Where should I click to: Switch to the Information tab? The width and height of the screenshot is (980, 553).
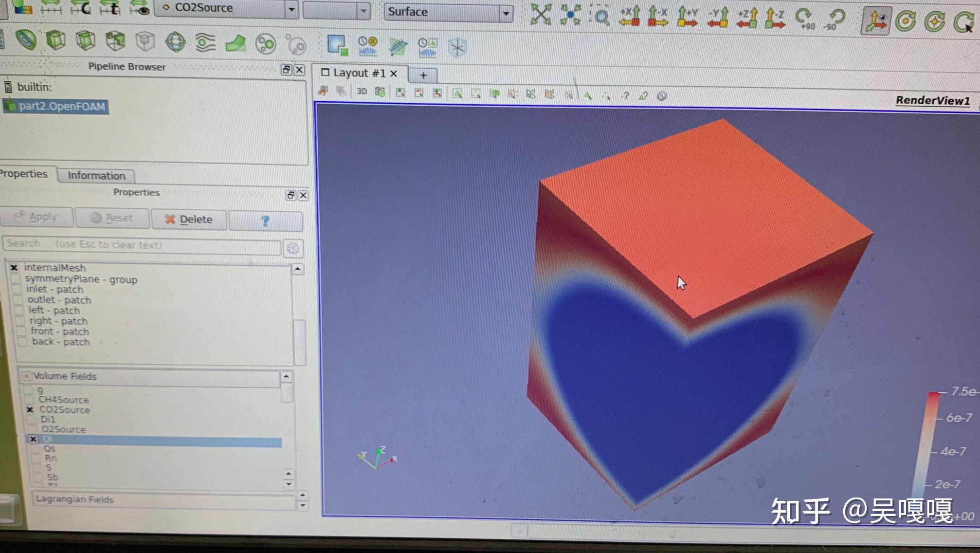[96, 175]
